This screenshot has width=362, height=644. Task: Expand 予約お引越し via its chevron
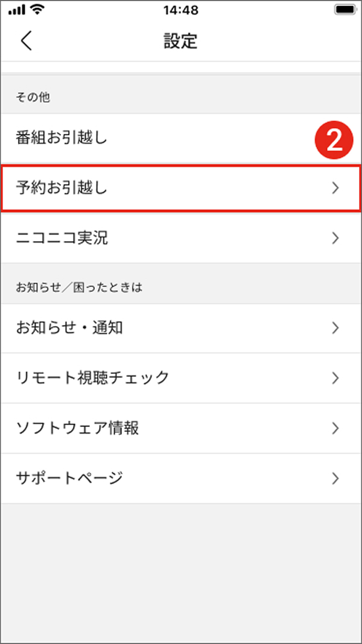coord(336,188)
